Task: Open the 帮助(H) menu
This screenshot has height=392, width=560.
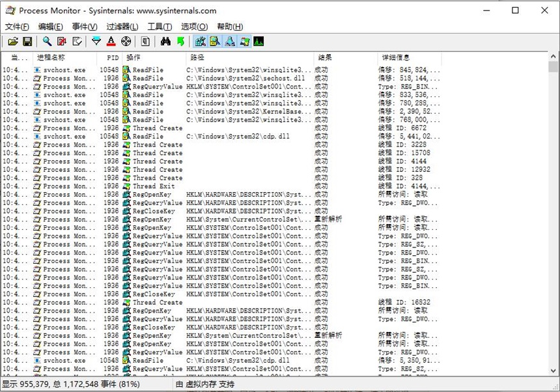Action: [230, 27]
